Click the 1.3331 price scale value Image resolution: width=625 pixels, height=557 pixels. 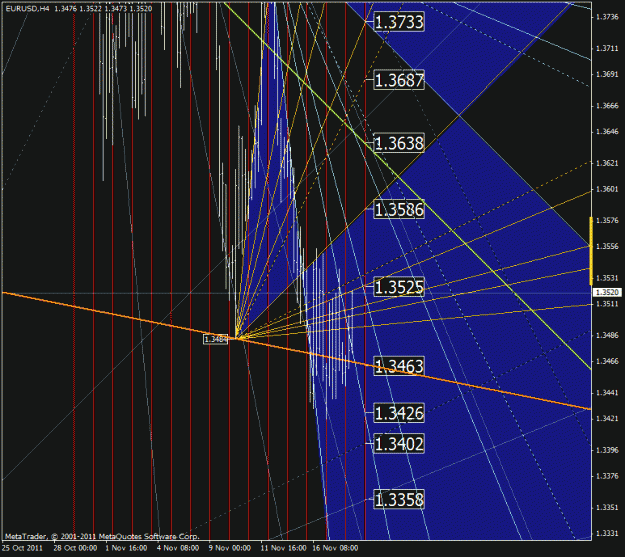607,533
